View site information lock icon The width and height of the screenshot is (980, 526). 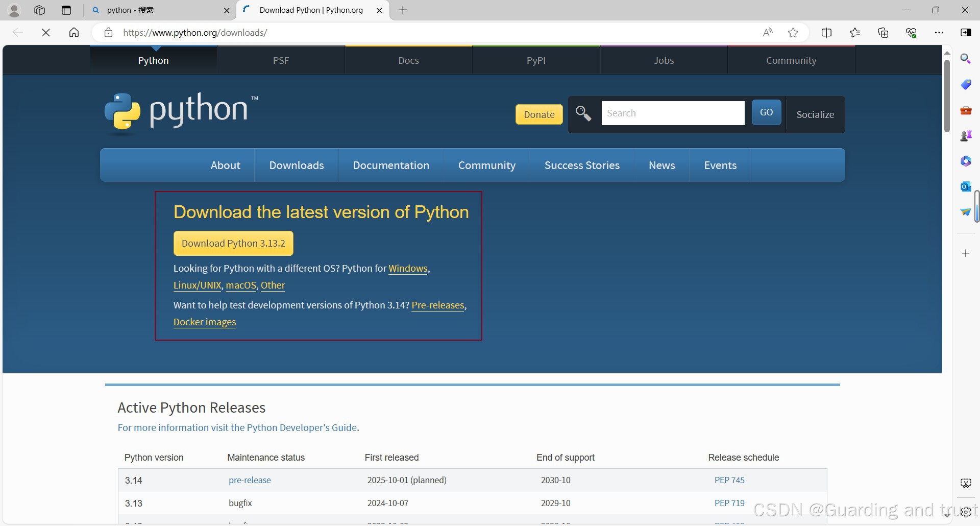point(108,33)
